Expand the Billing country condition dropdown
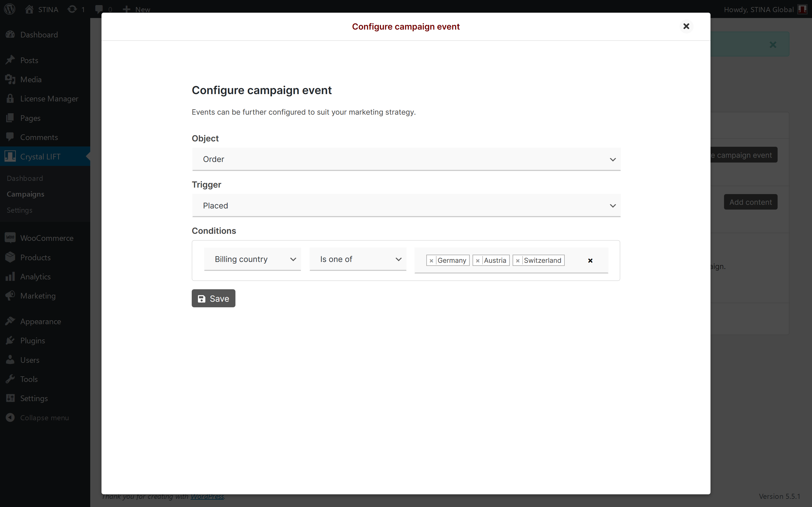The height and width of the screenshot is (507, 812). click(252, 259)
